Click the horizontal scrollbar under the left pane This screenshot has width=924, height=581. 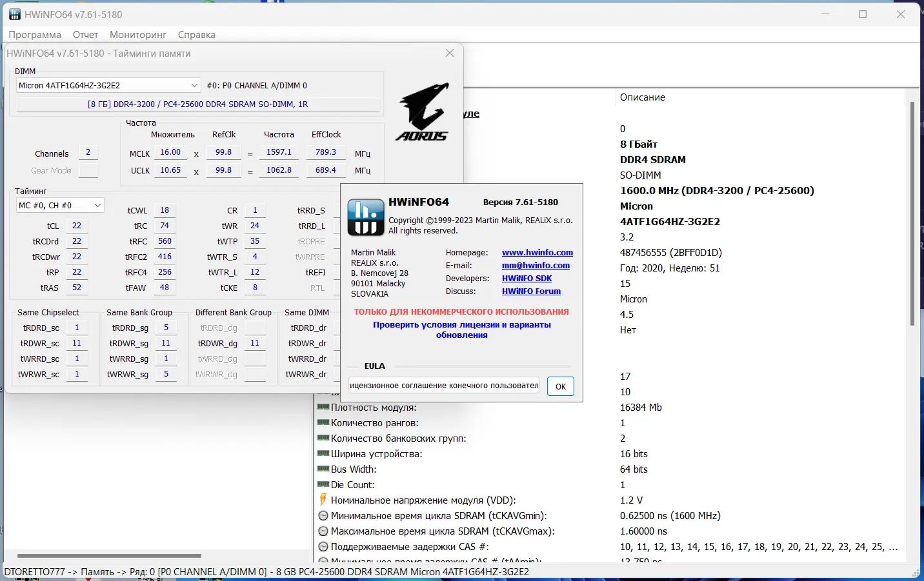(x=109, y=555)
